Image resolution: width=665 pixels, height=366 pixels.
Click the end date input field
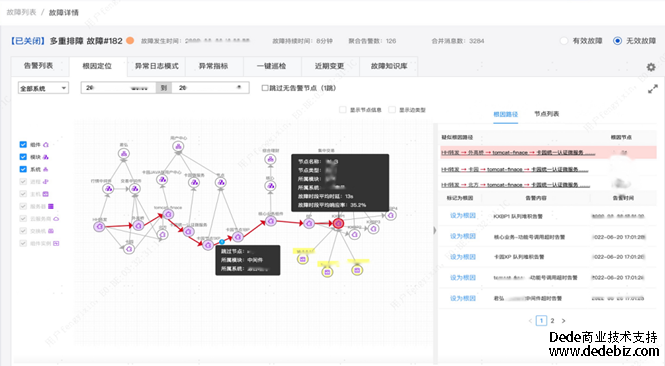[211, 88]
